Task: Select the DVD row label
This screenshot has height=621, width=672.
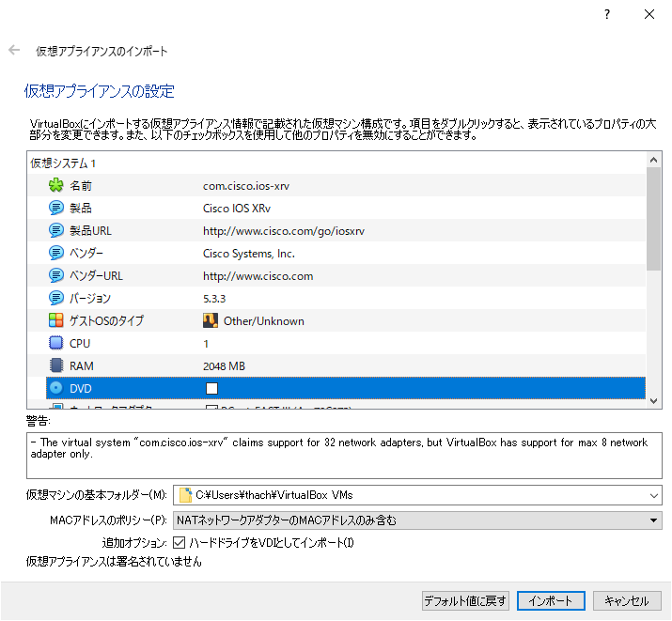Action: click(81, 388)
